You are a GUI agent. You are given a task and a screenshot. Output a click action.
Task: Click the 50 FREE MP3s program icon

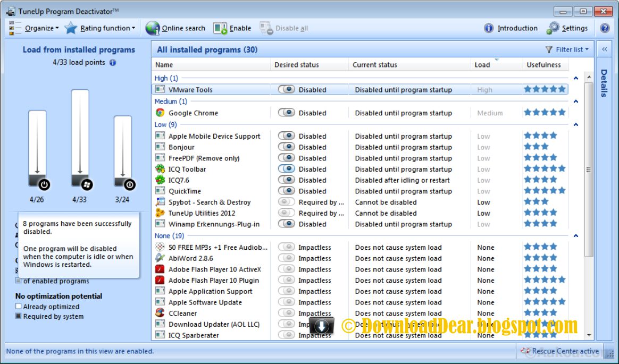[x=160, y=247]
